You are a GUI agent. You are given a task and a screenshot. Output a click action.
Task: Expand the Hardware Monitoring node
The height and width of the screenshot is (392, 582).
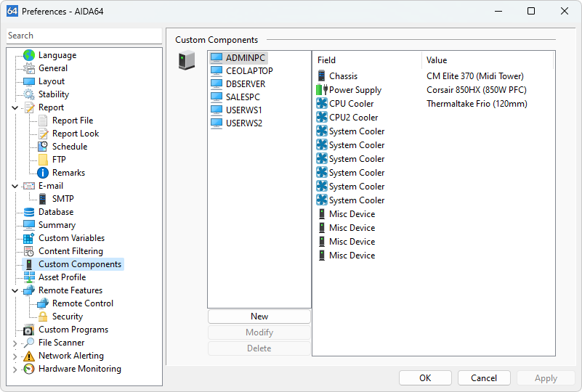coord(15,369)
